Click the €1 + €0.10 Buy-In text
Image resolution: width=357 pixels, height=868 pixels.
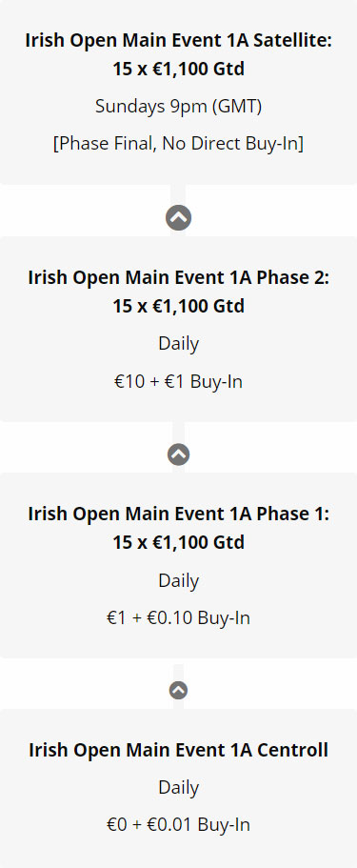(x=178, y=617)
